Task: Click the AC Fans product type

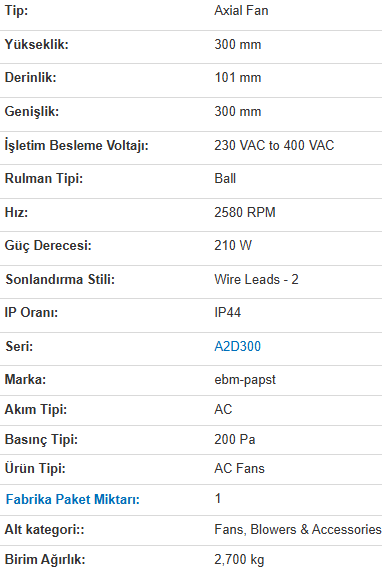Action: [x=239, y=468]
